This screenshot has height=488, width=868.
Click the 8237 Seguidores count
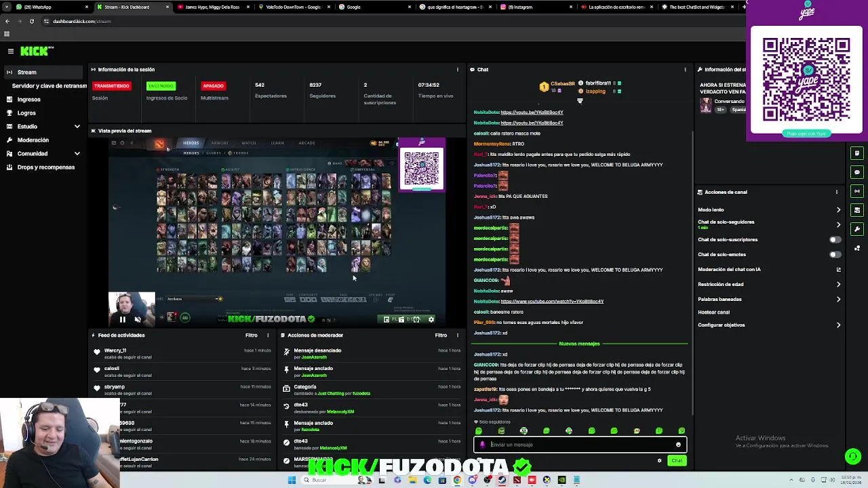pos(315,85)
